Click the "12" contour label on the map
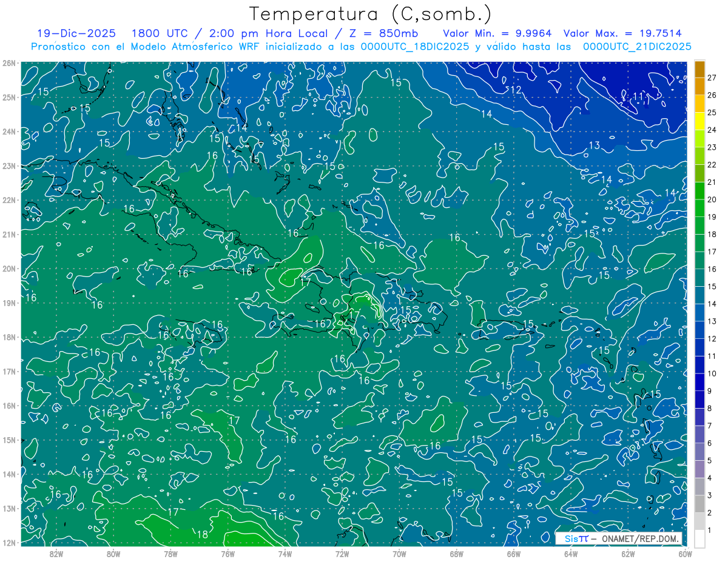This screenshot has width=728, height=562. pyautogui.click(x=516, y=90)
